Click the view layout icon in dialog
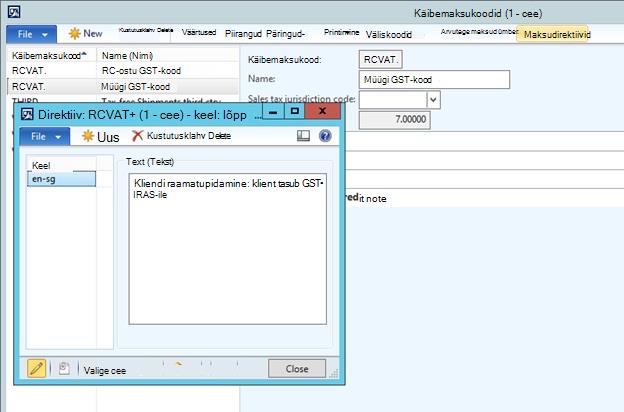 click(303, 136)
